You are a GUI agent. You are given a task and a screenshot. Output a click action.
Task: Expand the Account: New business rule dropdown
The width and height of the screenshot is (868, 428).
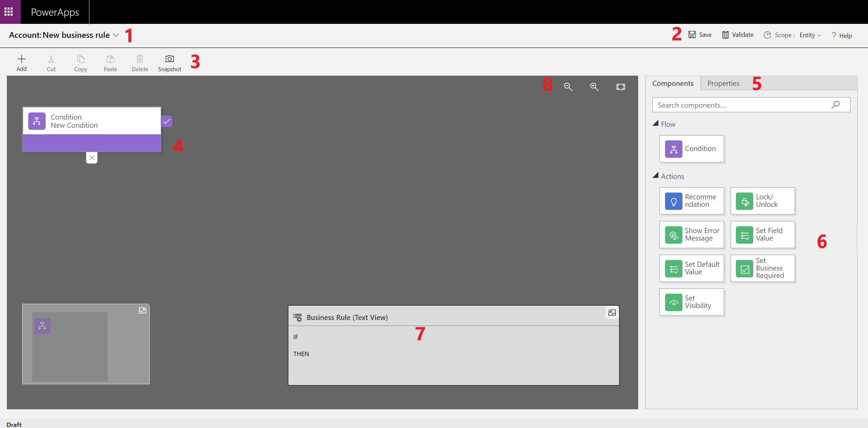116,35
